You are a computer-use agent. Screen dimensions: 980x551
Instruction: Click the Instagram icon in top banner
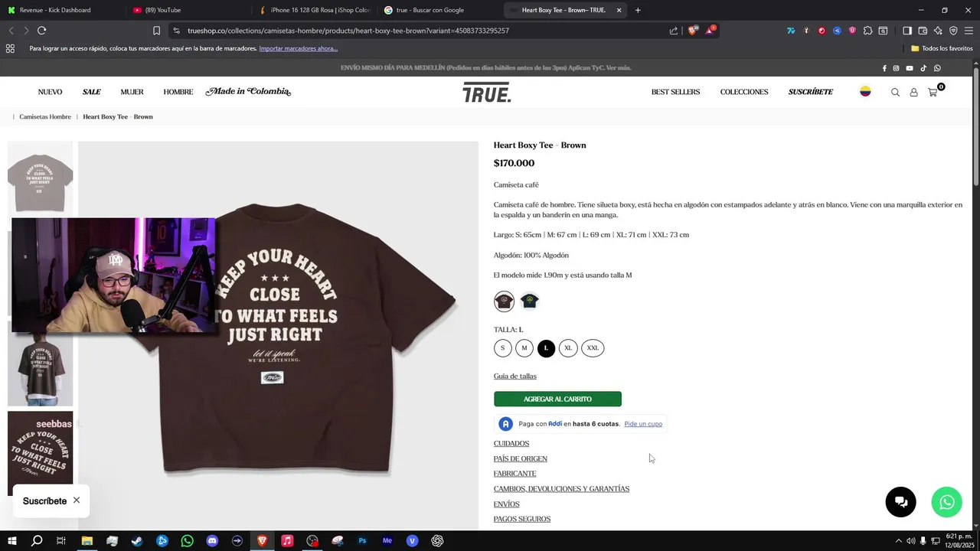pyautogui.click(x=897, y=68)
